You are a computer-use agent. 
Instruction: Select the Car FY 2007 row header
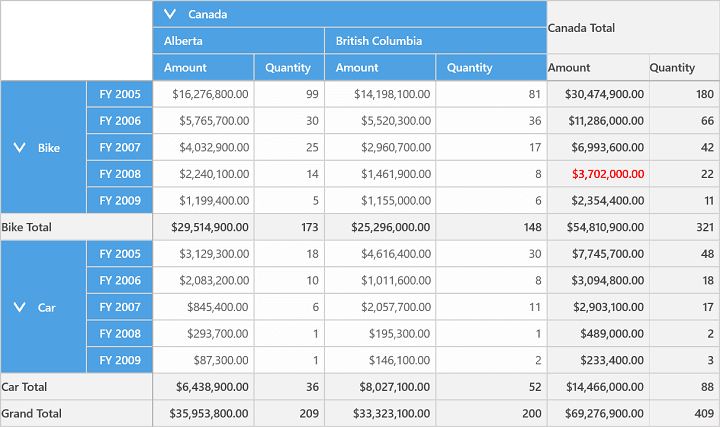[119, 307]
